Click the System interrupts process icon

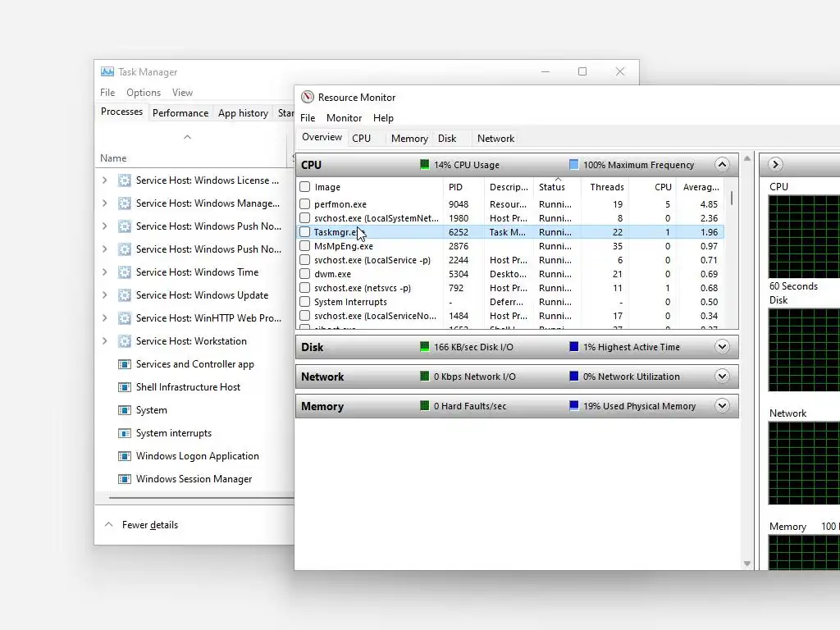tap(125, 433)
